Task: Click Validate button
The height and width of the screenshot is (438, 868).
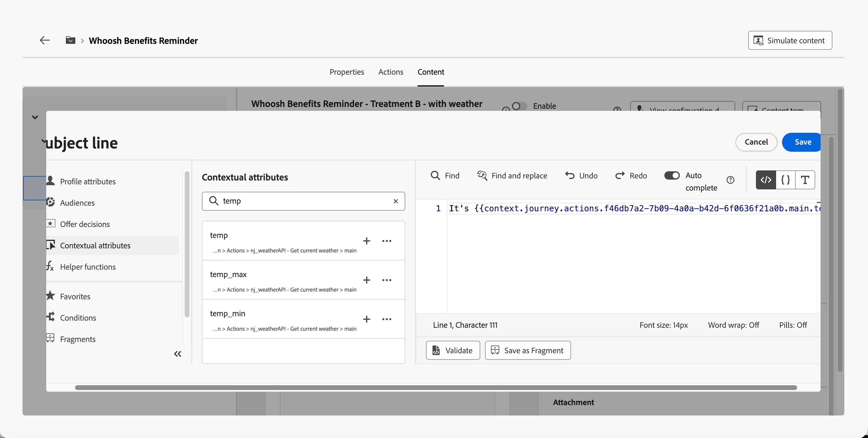Action: (x=453, y=350)
